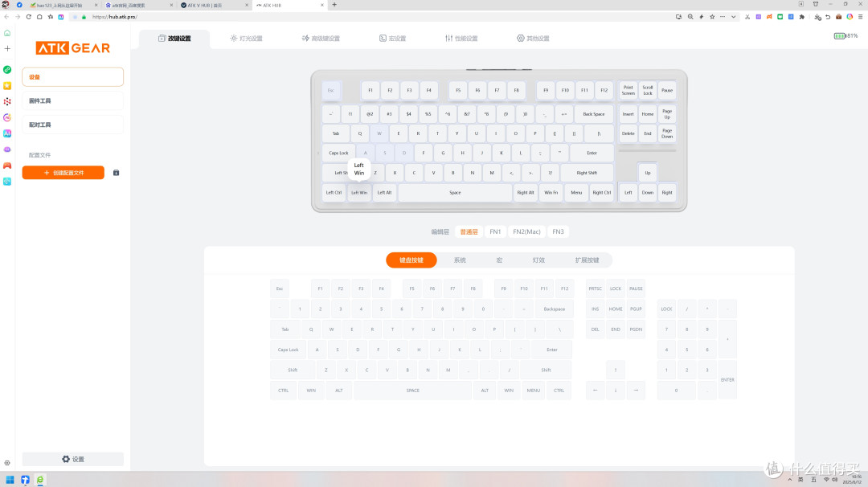Switch to the 宏设置 tab
Image resolution: width=868 pixels, height=487 pixels.
[392, 39]
